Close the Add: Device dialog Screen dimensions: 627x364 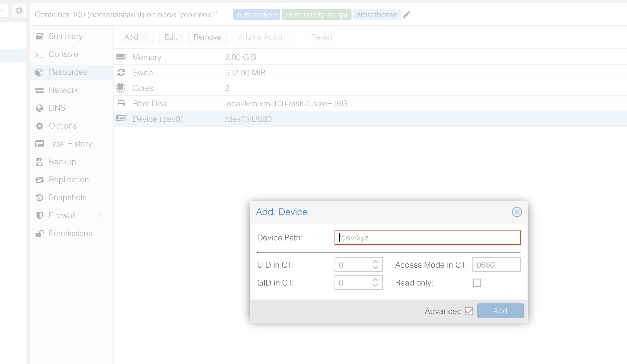click(x=517, y=212)
